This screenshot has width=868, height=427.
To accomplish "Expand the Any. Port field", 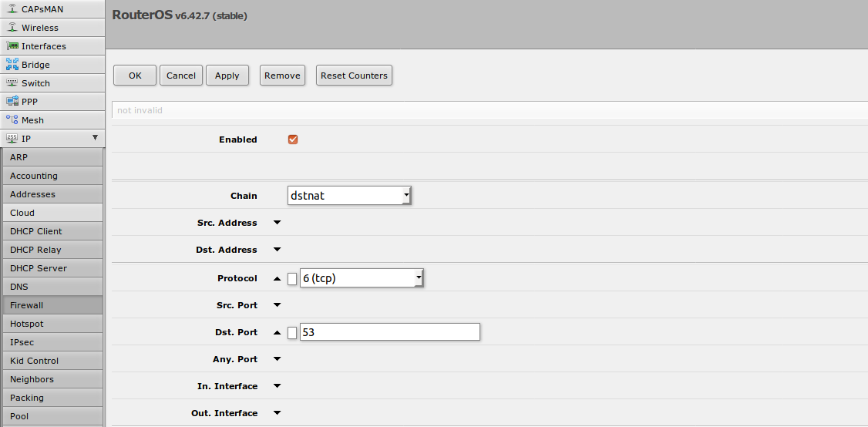I will coord(278,359).
